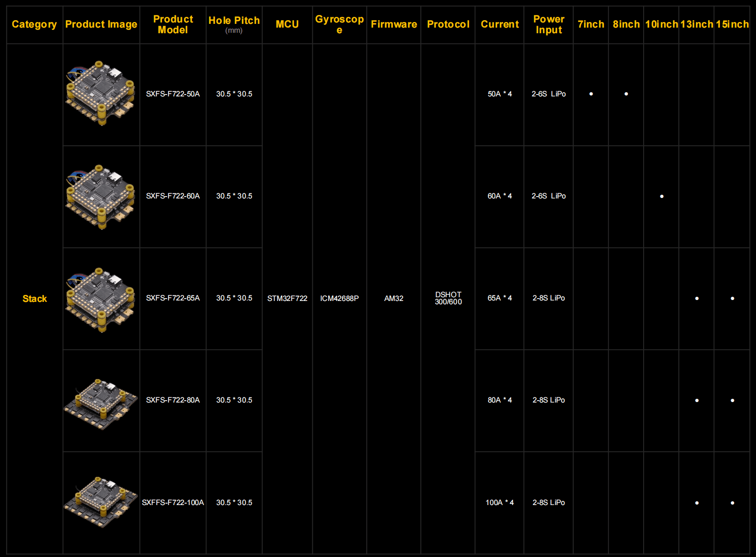Select hole pitch 30.5 * 30.5 in 65A row
The width and height of the screenshot is (756, 557).
click(234, 298)
